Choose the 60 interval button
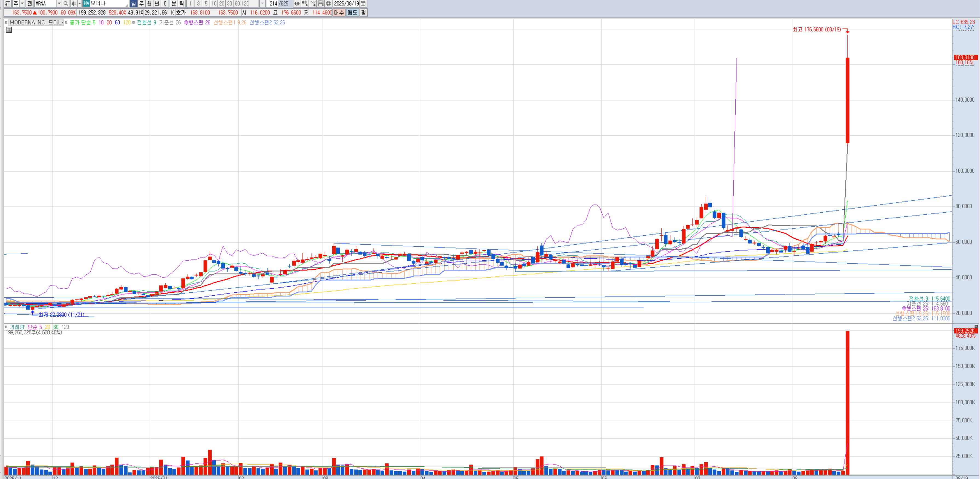 click(237, 4)
